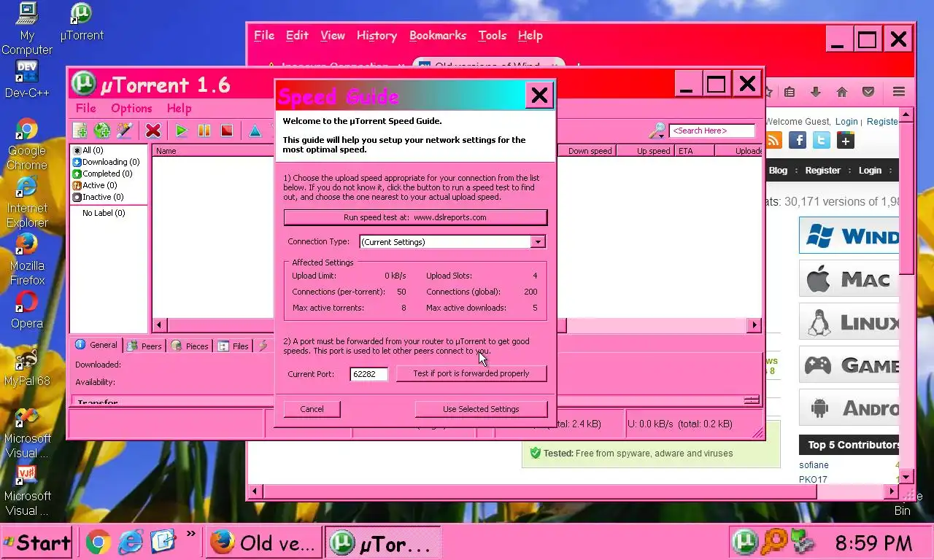The width and height of the screenshot is (934, 560).
Task: Click the Name column header
Action: pos(213,151)
